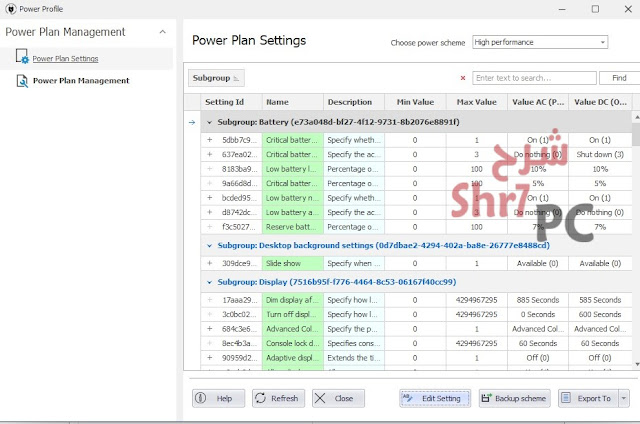
Task: Open the Export To dropdown arrow
Action: [x=624, y=398]
